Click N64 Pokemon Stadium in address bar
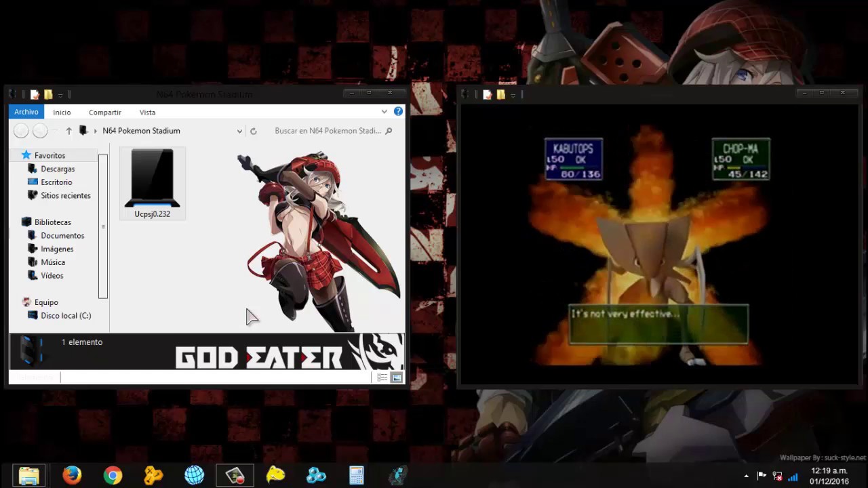This screenshot has height=488, width=868. [141, 131]
